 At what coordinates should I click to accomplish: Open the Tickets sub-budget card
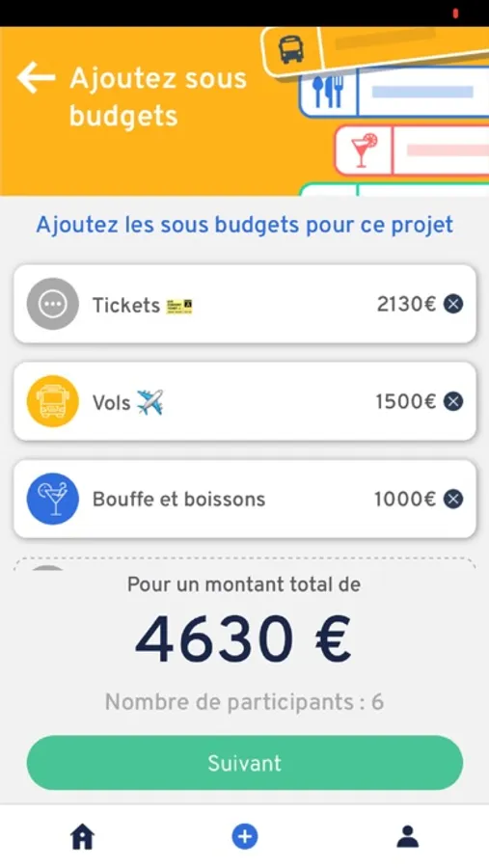point(245,304)
